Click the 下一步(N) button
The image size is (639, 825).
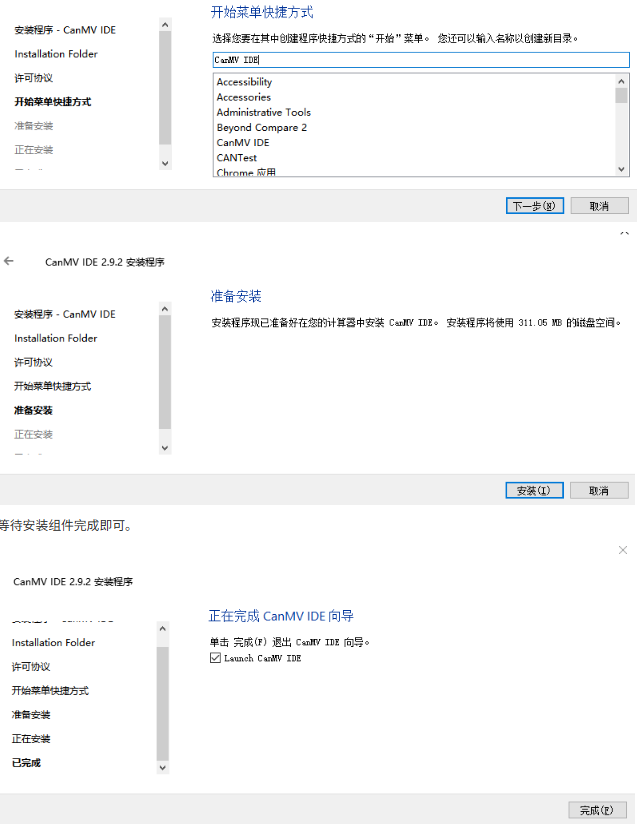535,206
